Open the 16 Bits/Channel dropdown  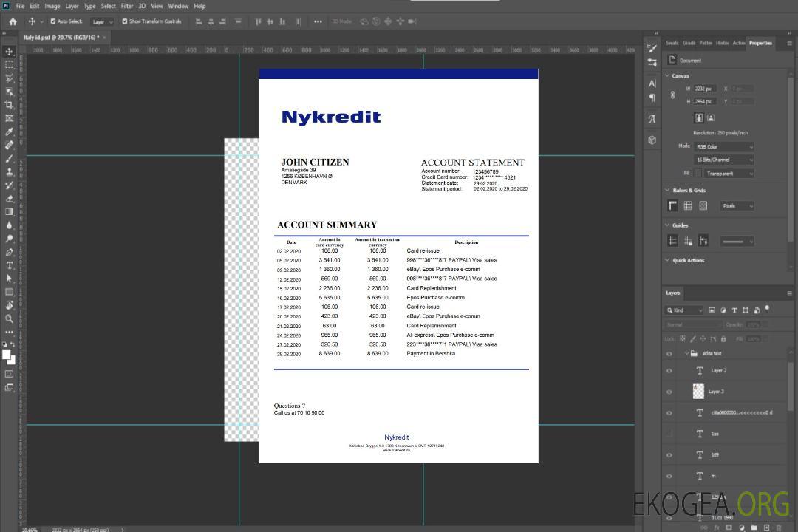[723, 160]
